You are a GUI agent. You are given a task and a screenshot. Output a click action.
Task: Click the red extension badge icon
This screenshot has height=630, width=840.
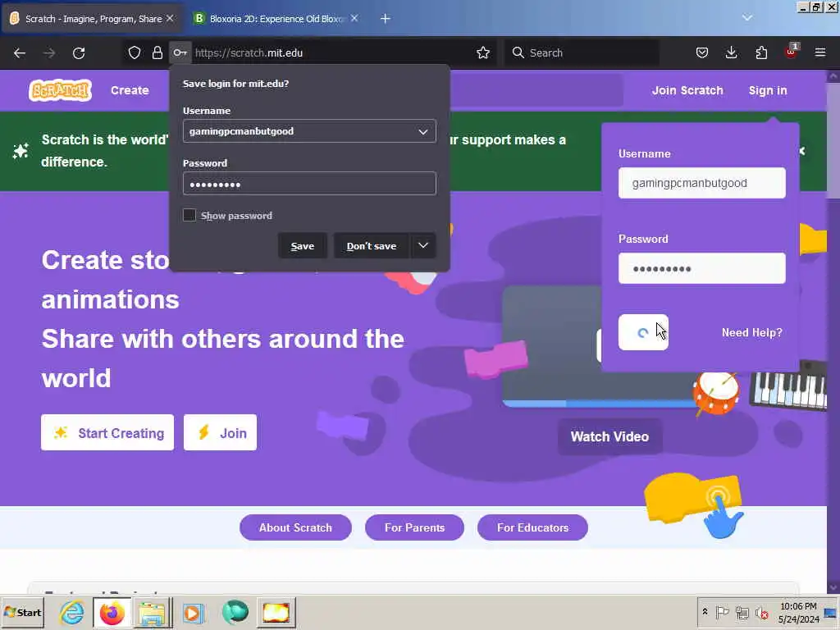(x=792, y=52)
